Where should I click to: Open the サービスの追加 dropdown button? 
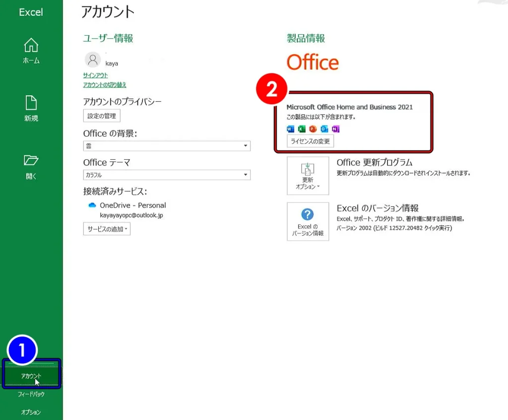(107, 229)
